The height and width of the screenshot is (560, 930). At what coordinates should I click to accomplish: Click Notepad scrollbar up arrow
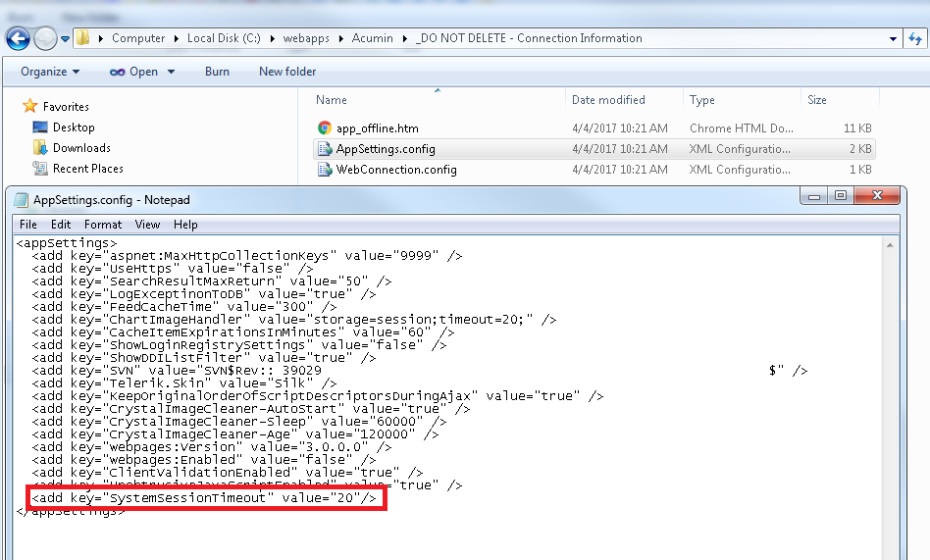click(x=890, y=245)
